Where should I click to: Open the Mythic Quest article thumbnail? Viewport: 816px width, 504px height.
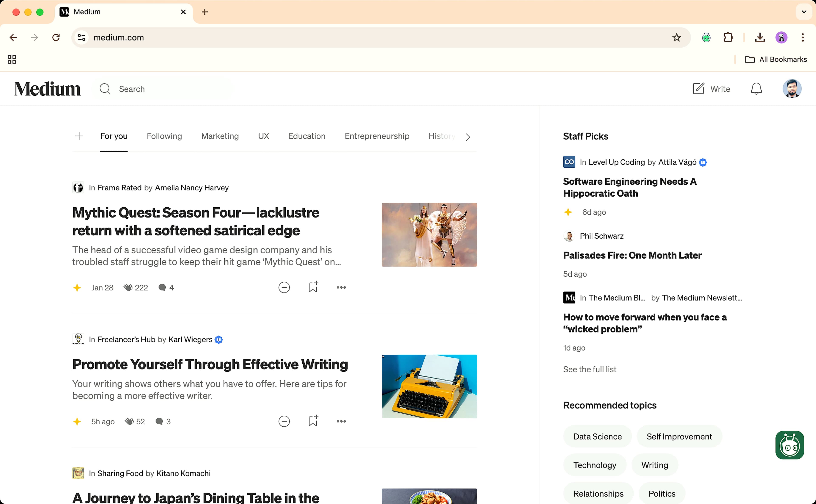pos(429,235)
